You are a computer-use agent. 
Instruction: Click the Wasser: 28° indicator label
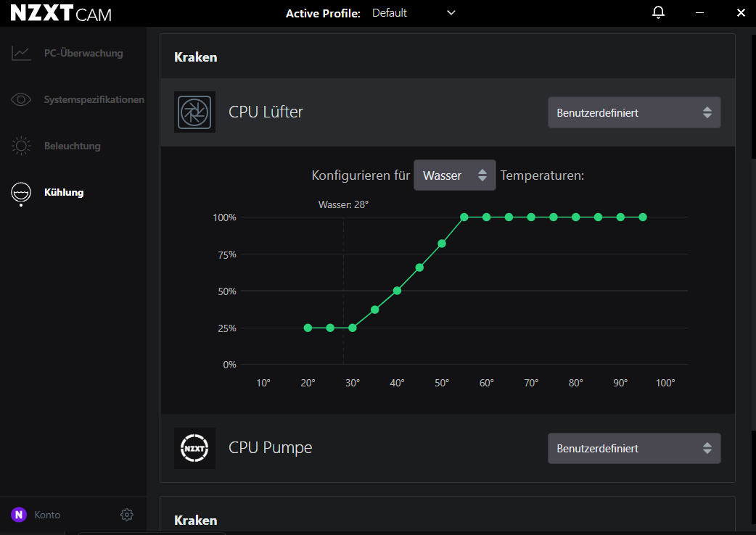(x=344, y=204)
